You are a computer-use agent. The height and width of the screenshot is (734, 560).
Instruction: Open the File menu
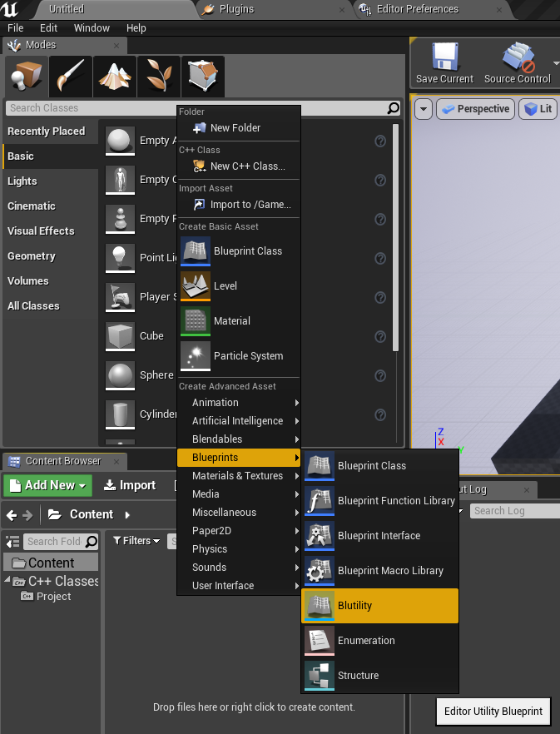point(16,28)
